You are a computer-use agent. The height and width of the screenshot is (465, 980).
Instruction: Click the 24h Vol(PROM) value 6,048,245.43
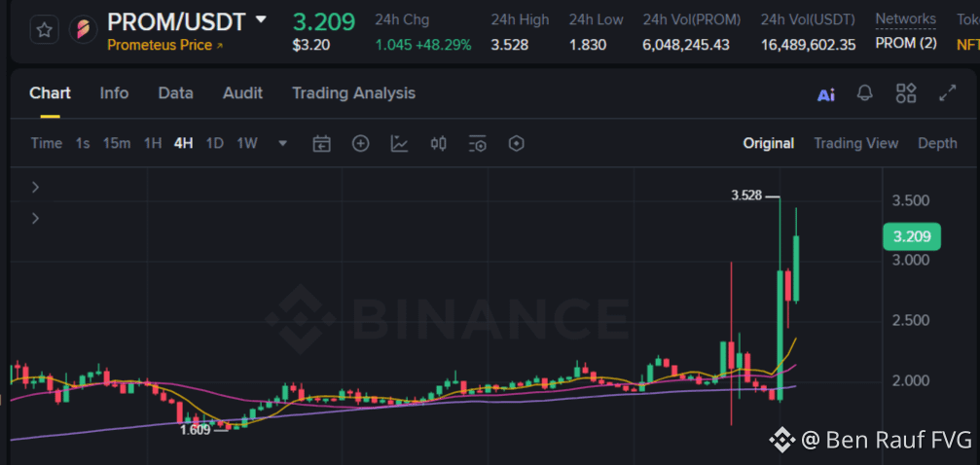pyautogui.click(x=686, y=45)
